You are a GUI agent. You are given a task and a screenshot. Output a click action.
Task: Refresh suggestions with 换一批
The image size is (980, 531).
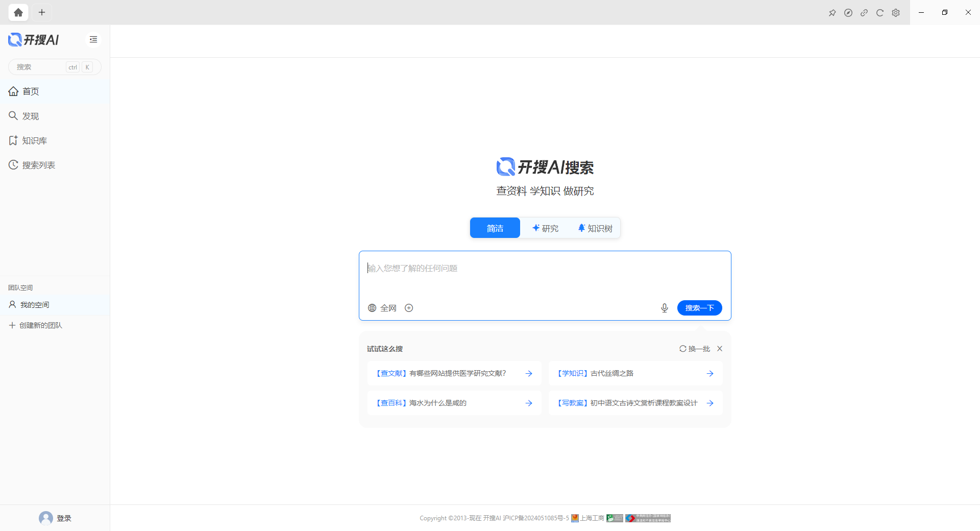tap(694, 349)
